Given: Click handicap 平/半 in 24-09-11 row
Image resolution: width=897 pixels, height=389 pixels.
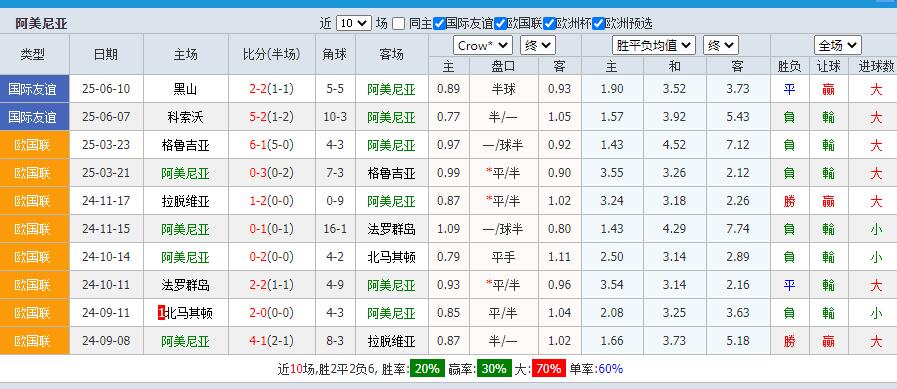Looking at the screenshot, I should pyautogui.click(x=503, y=313).
